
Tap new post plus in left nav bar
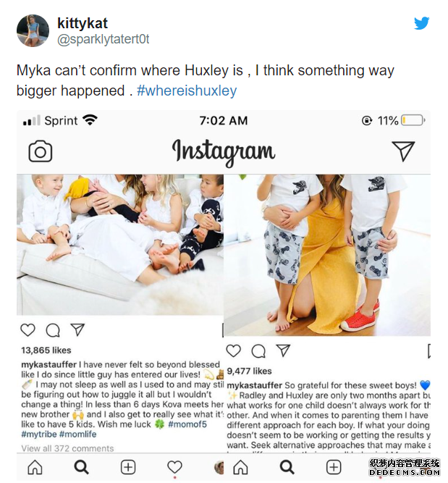pos(128,467)
